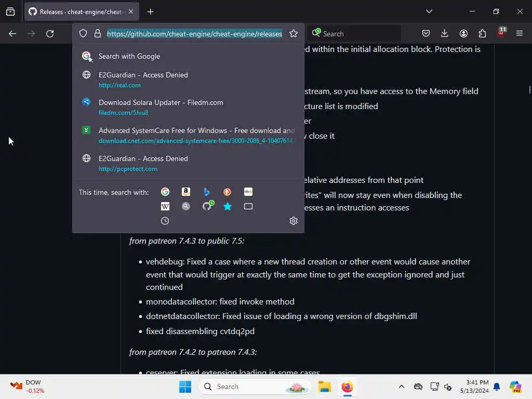532x399 pixels.
Task: Open the DOW stocks widget
Action: [27, 387]
